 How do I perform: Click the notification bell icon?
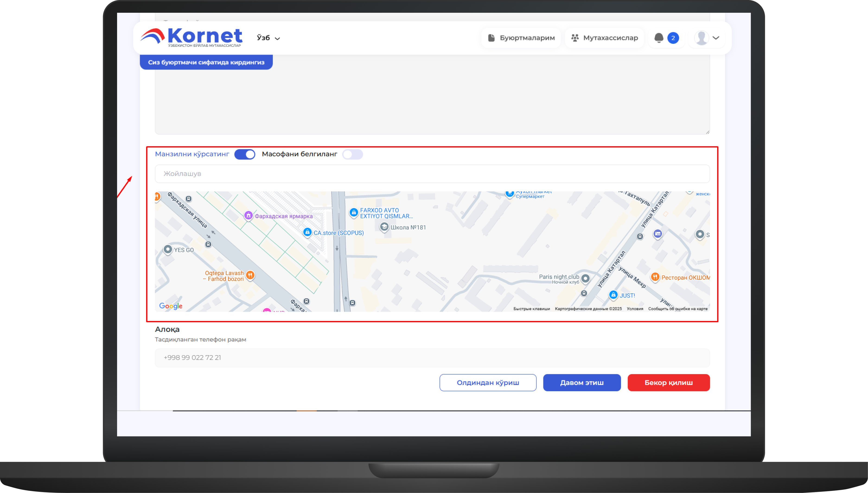[658, 38]
